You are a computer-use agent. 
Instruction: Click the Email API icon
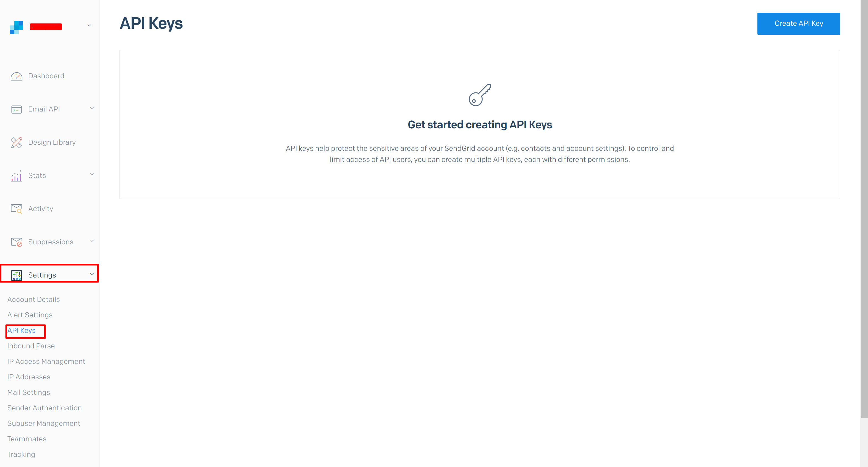pyautogui.click(x=17, y=109)
